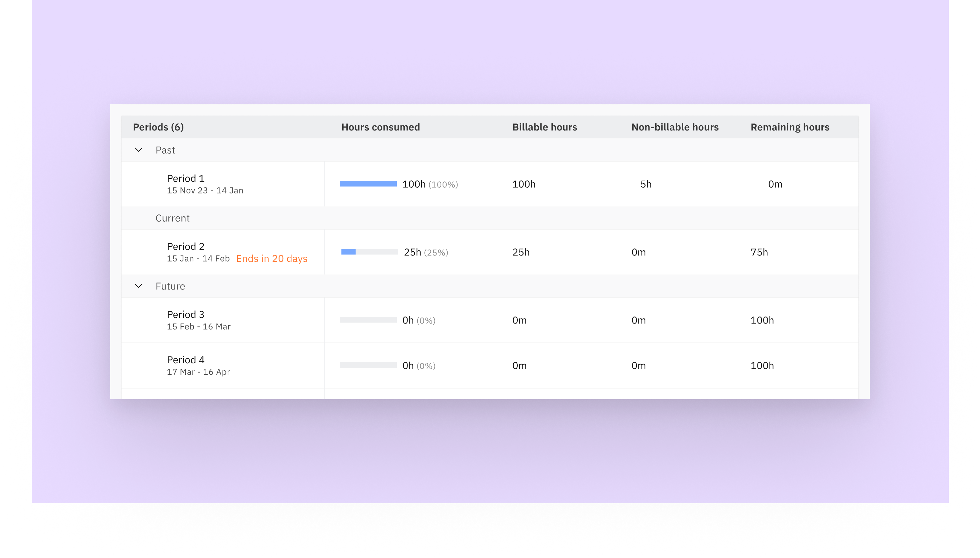
Task: Expand the Current section header
Action: click(x=172, y=218)
